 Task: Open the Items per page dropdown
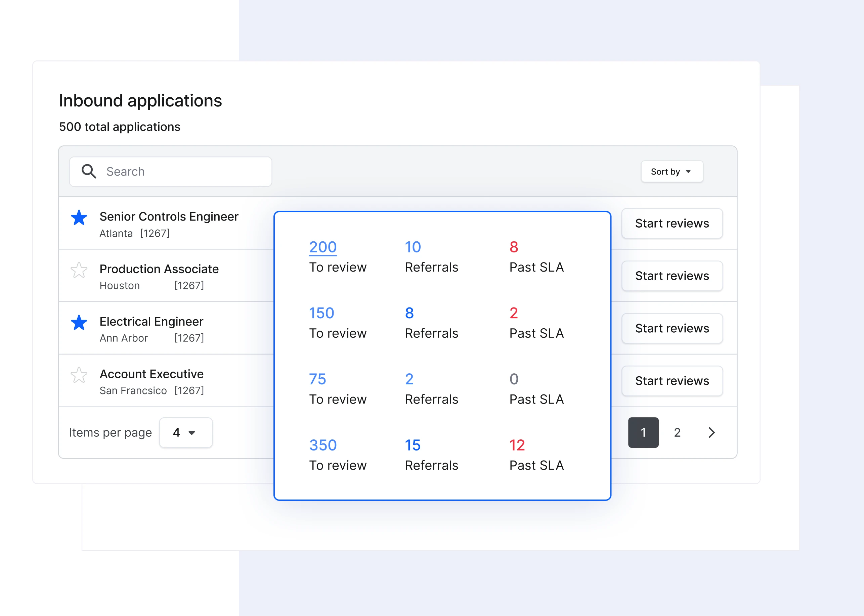pyautogui.click(x=186, y=432)
